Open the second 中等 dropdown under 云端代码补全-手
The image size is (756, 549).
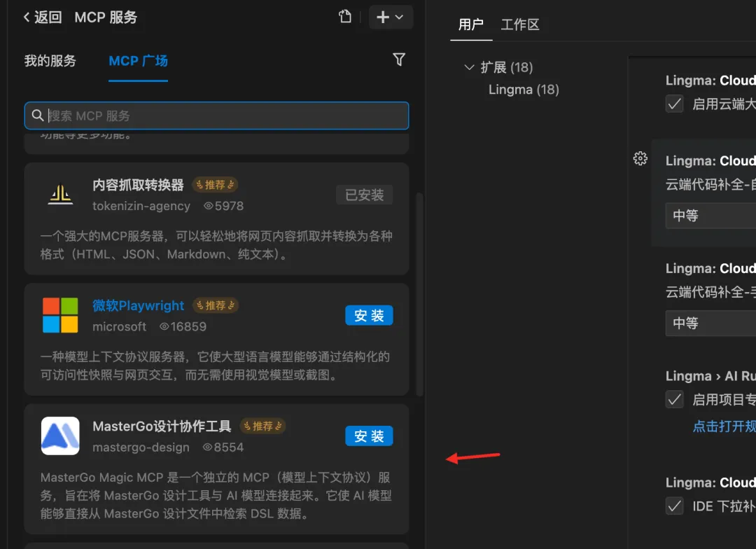(x=710, y=324)
